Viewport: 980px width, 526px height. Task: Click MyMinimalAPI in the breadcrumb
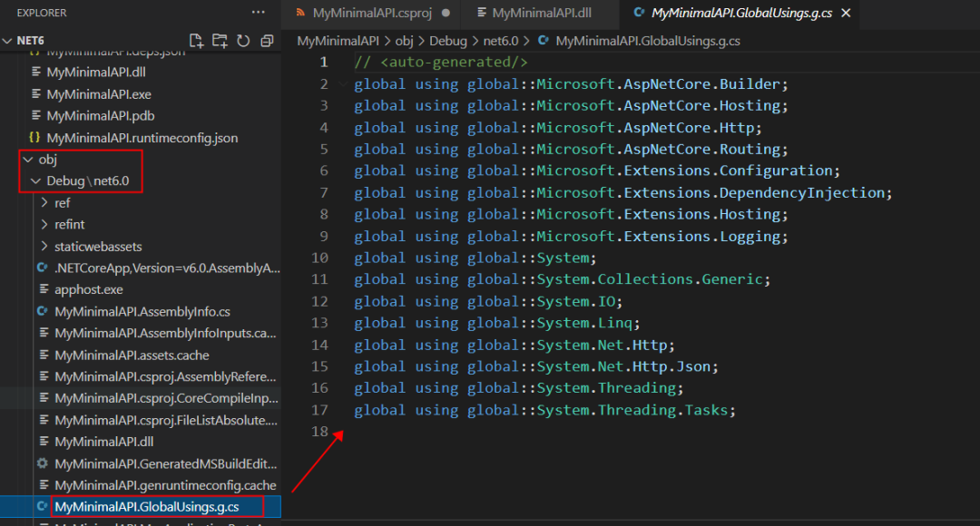[x=338, y=41]
